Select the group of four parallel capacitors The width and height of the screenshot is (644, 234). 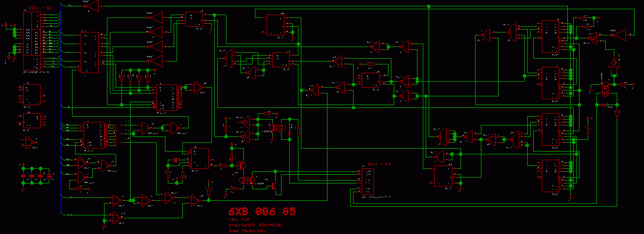click(x=36, y=175)
